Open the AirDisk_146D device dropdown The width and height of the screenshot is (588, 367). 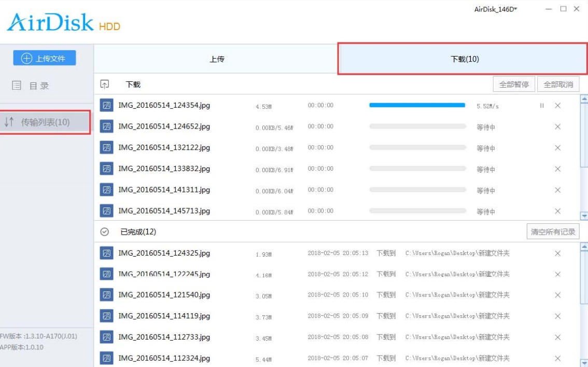pyautogui.click(x=496, y=9)
